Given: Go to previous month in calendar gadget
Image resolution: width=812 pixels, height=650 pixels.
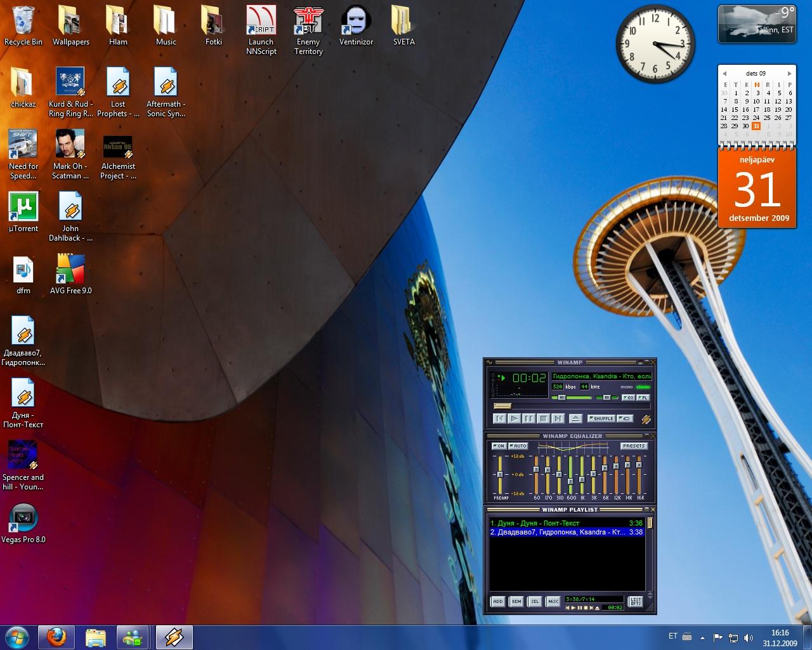Looking at the screenshot, I should click(724, 74).
